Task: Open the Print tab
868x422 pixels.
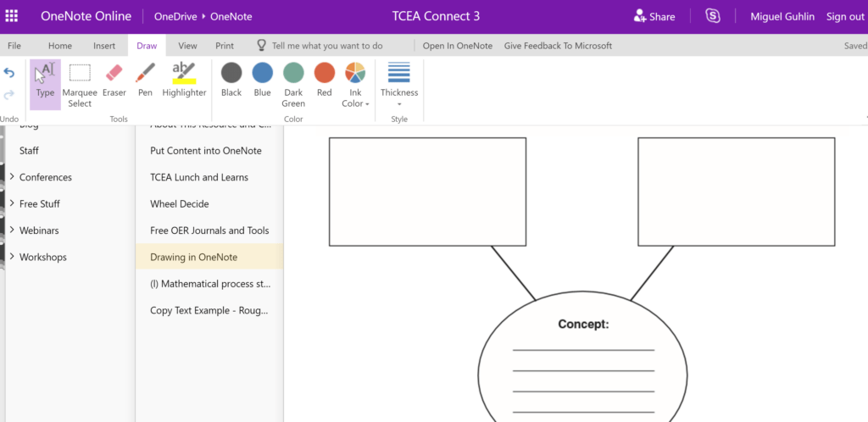Action: [224, 46]
